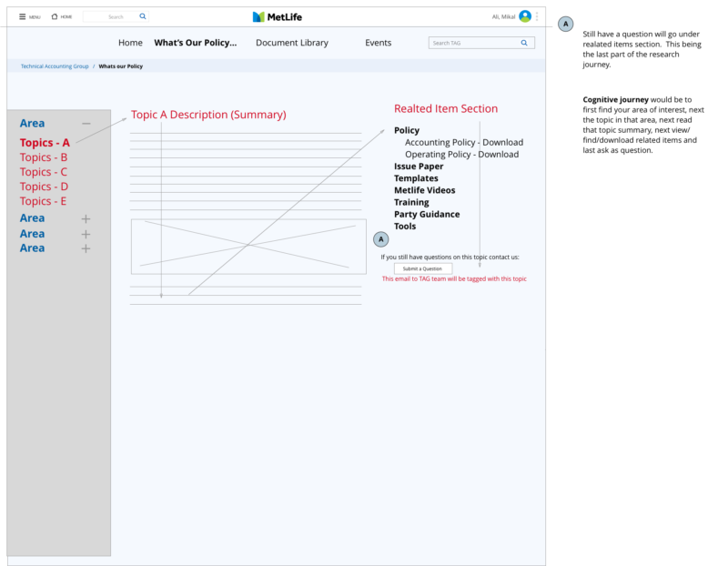
Task: Expand the last collapsed Area plus icon
Action: coord(86,248)
